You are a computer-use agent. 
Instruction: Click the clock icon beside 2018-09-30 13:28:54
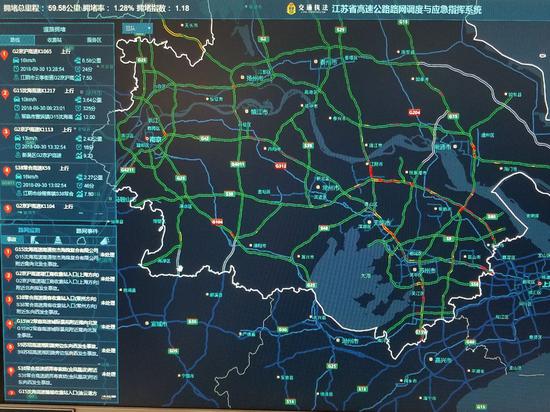(16, 69)
